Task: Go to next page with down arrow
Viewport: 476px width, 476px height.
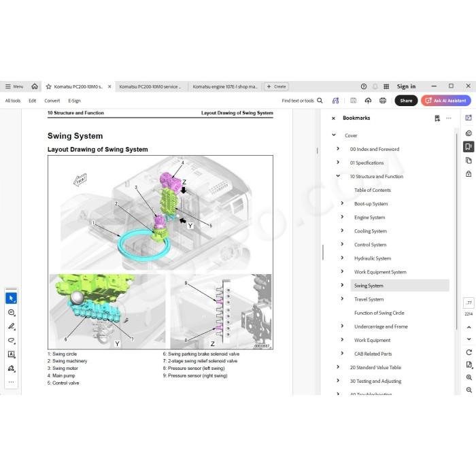Action: [x=469, y=339]
